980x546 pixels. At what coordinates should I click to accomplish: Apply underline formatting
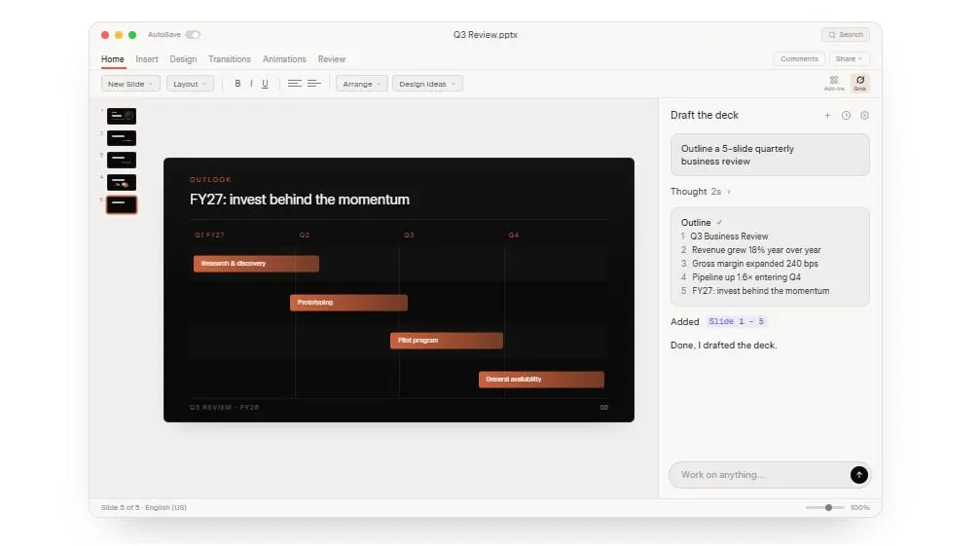[x=265, y=84]
